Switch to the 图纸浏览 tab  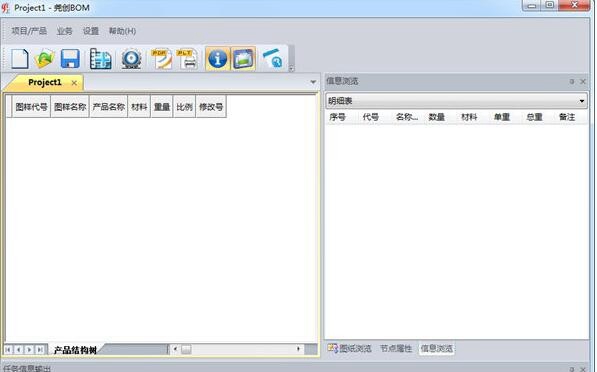point(350,348)
